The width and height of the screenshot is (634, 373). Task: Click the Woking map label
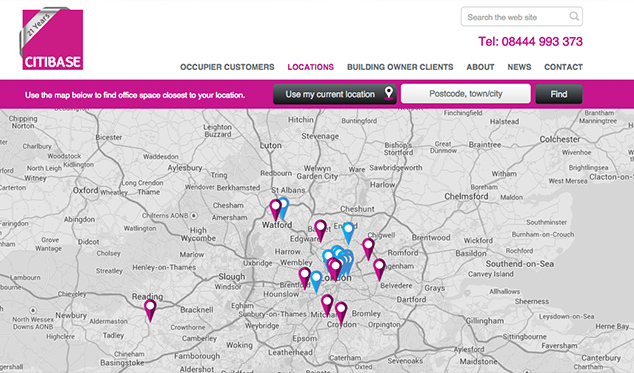[x=239, y=345]
